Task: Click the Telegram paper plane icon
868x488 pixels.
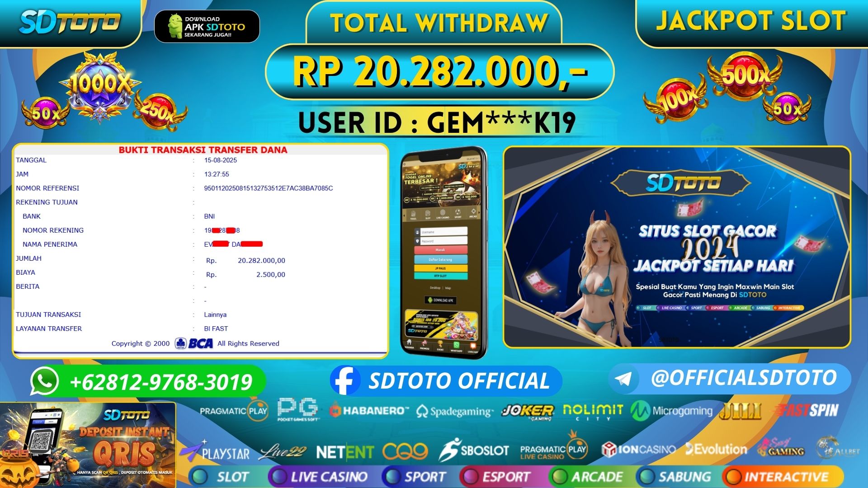Action: click(x=623, y=379)
